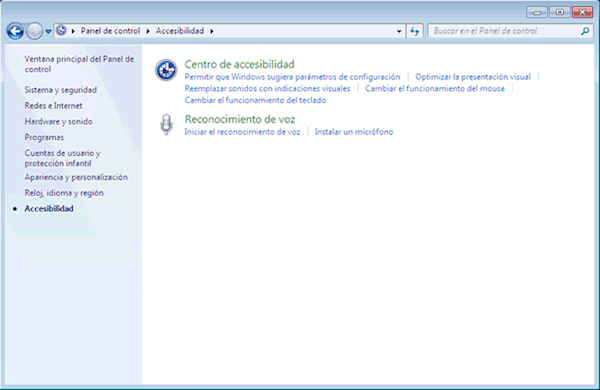Screen dimensions: 600x390
Task: Open Apariencia y personalización
Action: (76, 177)
